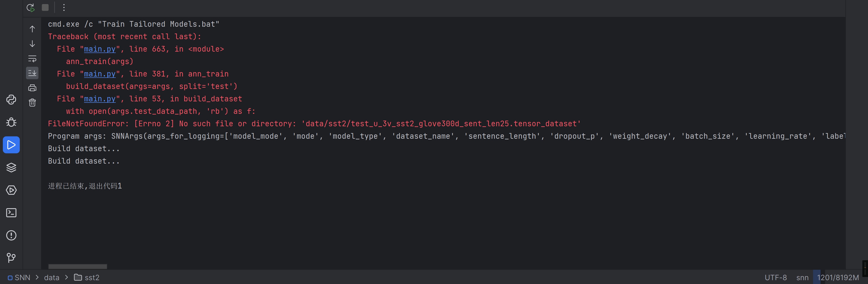Click the down arrow stack trace button
Viewport: 868px width, 284px height.
tap(32, 44)
